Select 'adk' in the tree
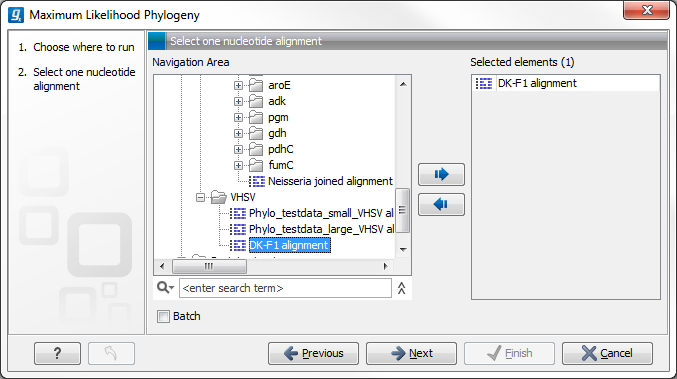 pyautogui.click(x=277, y=101)
